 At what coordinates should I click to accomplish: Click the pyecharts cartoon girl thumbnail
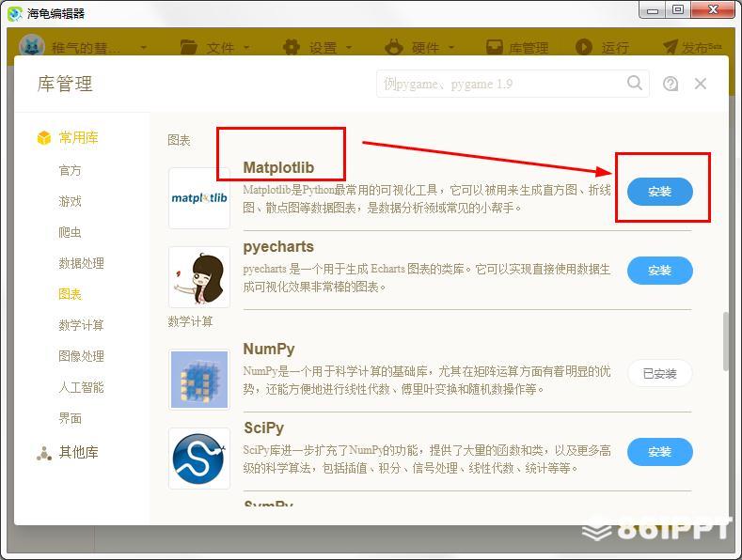[x=199, y=277]
